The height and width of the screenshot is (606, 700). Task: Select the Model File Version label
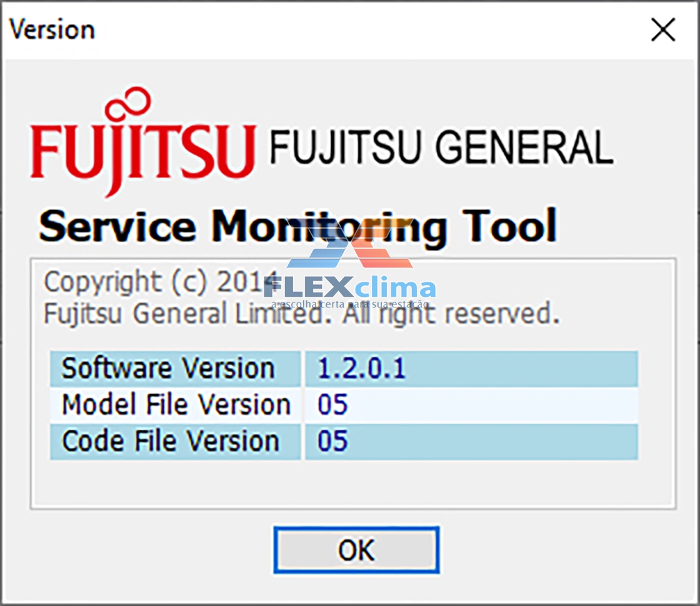176,405
